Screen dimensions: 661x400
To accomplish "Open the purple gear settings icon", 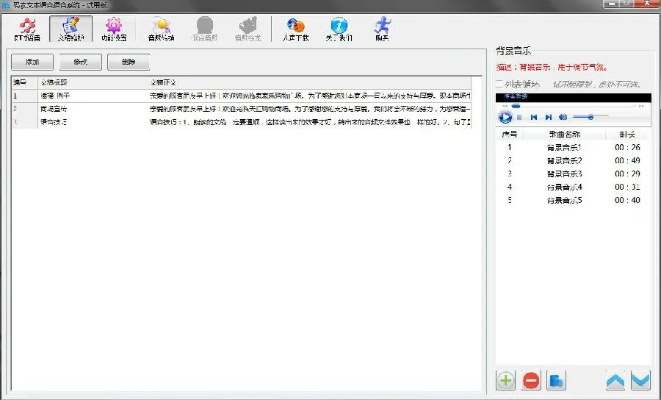I will coord(114,28).
